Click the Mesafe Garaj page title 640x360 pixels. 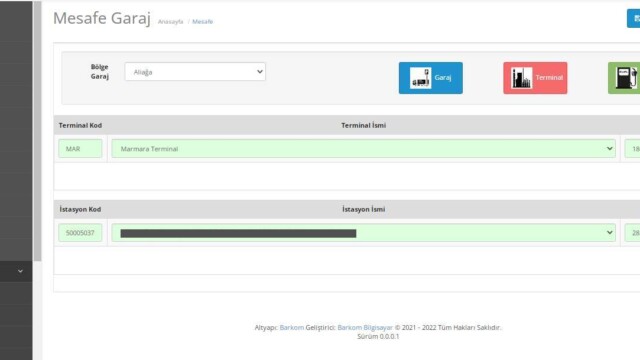pyautogui.click(x=102, y=18)
